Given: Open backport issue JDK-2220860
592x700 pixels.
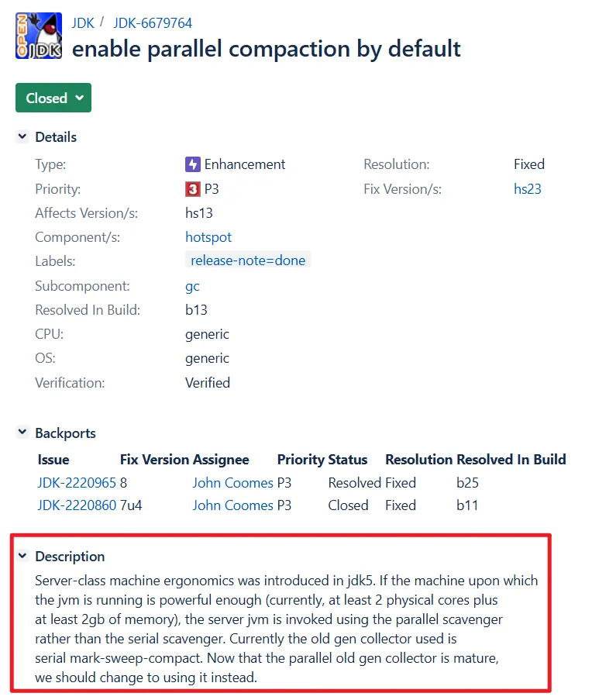Looking at the screenshot, I should pos(77,505).
